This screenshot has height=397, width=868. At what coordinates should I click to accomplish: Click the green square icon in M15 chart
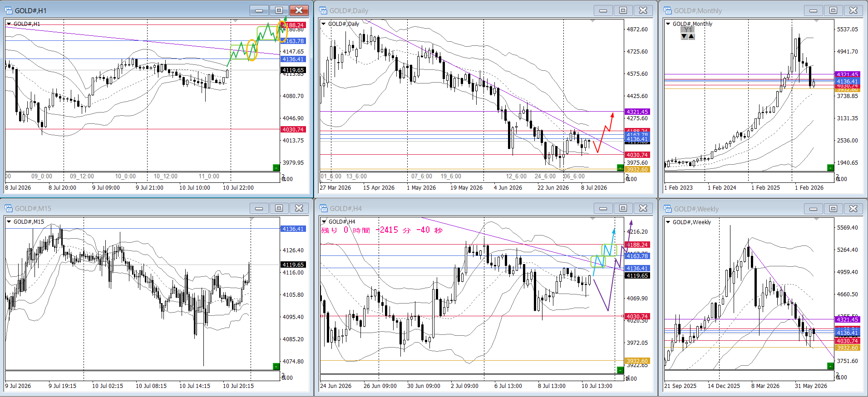click(x=276, y=366)
